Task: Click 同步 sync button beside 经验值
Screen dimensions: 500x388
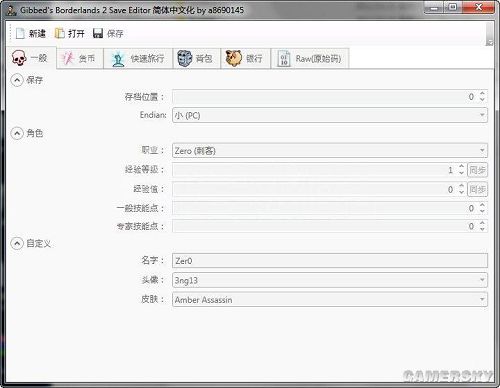Action: click(x=477, y=189)
